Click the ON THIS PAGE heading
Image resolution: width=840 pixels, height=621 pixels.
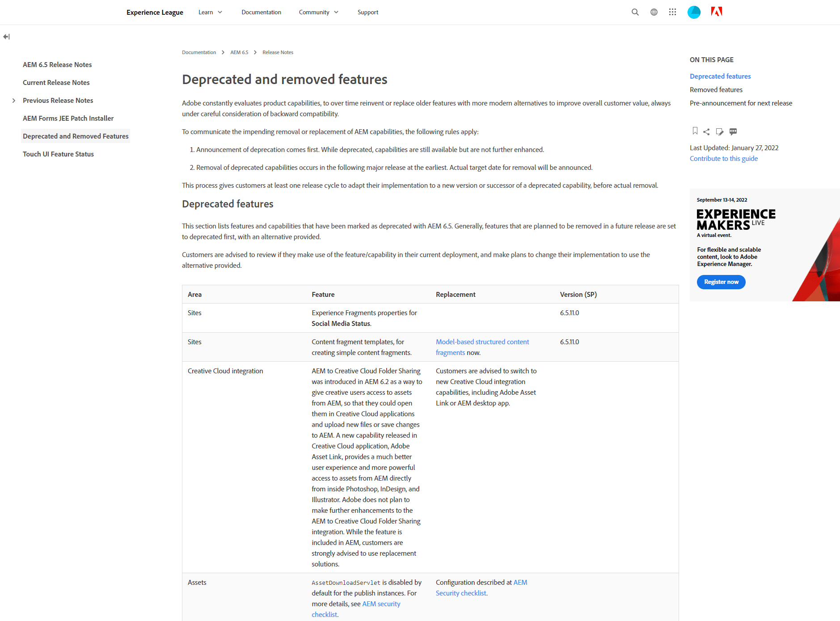[x=712, y=60]
